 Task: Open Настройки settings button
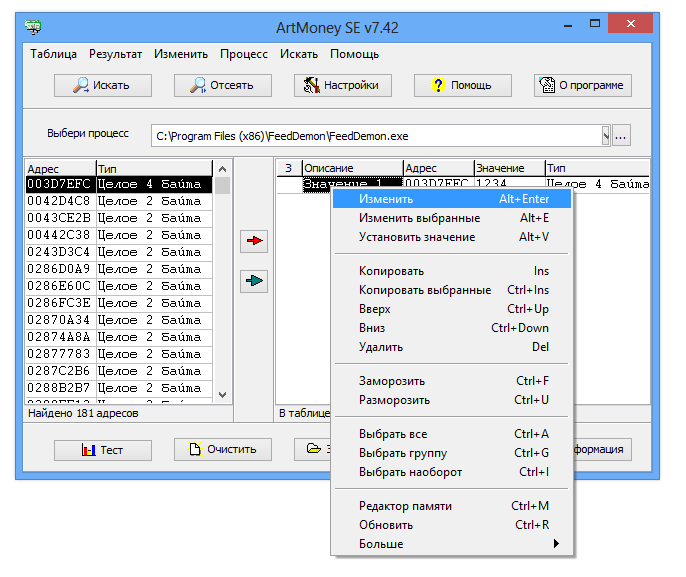click(x=343, y=85)
